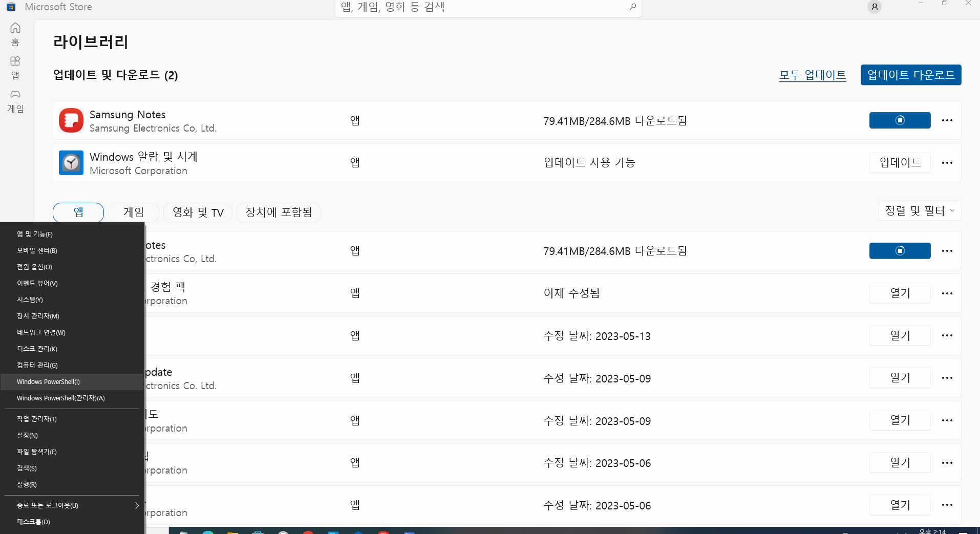Open 장치 관리자 from context menu

pos(72,316)
